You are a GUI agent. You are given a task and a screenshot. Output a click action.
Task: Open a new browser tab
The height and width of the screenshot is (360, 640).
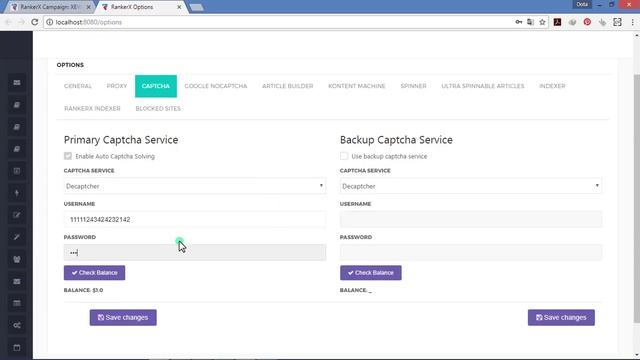coord(196,7)
